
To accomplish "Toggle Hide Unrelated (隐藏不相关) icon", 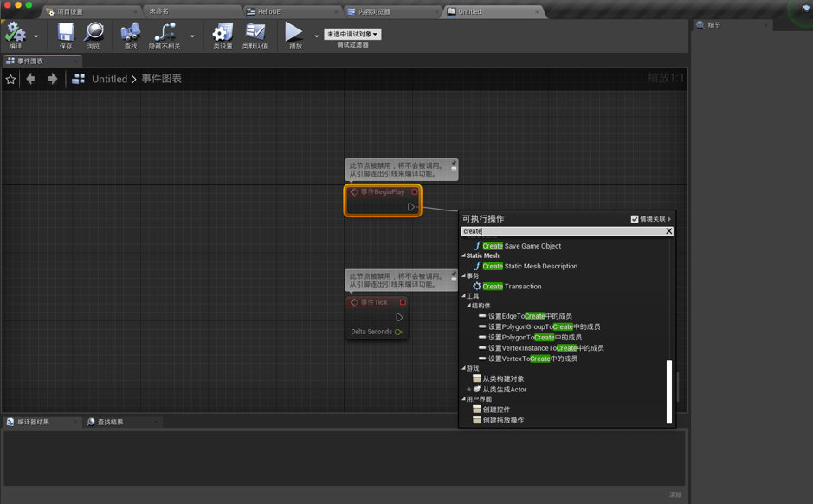I will (165, 32).
